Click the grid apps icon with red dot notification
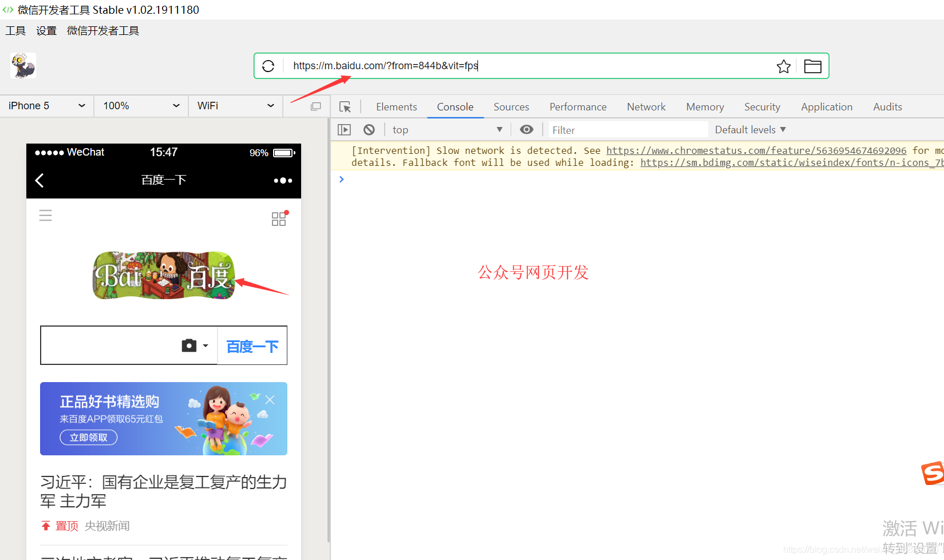 tap(279, 219)
